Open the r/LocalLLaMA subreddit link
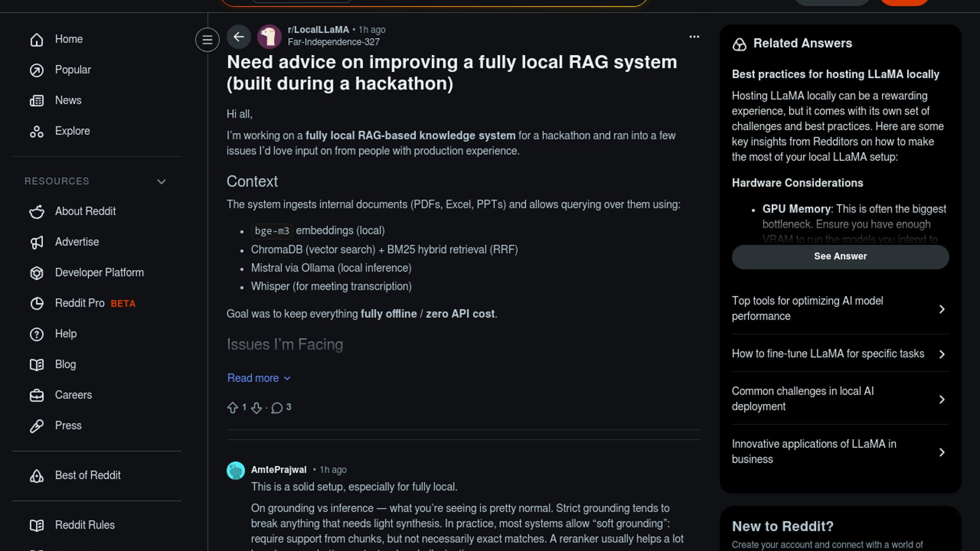 coord(318,30)
